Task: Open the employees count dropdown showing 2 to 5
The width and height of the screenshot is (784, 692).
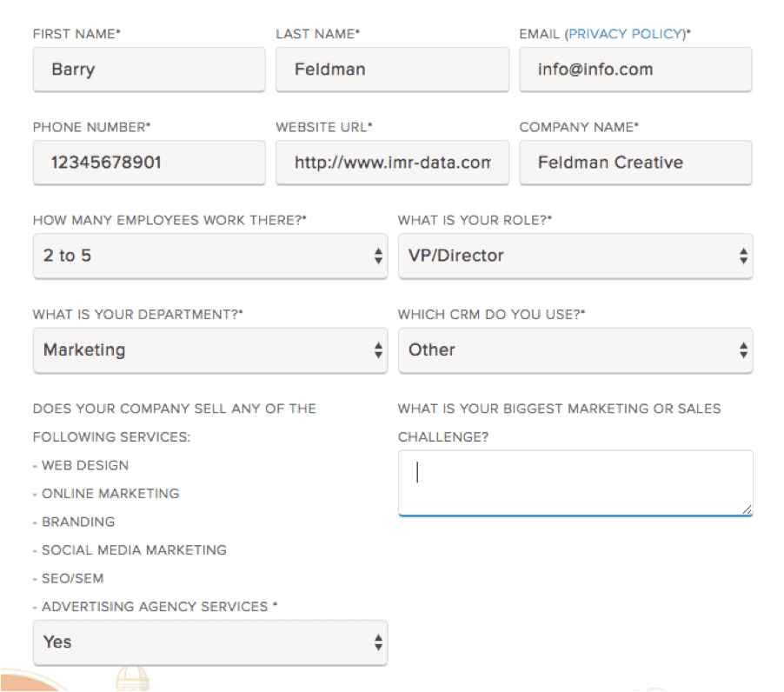Action: point(210,256)
